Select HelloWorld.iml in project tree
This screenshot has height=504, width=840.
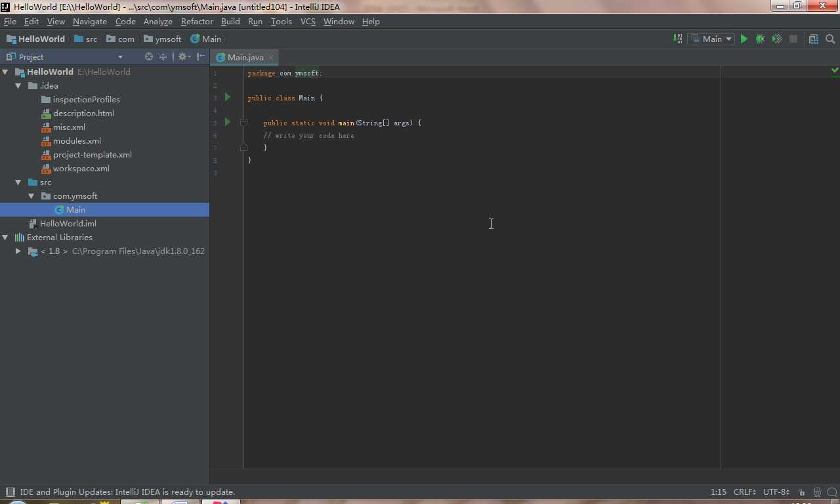coord(68,223)
